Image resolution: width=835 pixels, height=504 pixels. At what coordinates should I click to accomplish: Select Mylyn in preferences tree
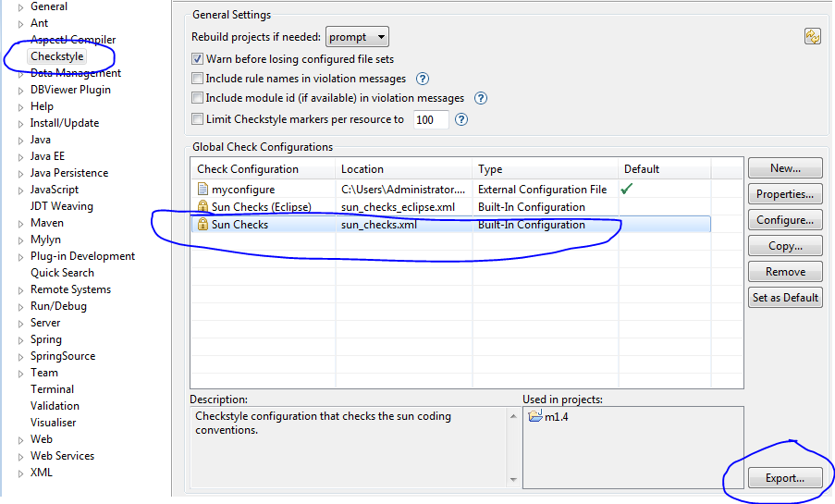click(46, 240)
